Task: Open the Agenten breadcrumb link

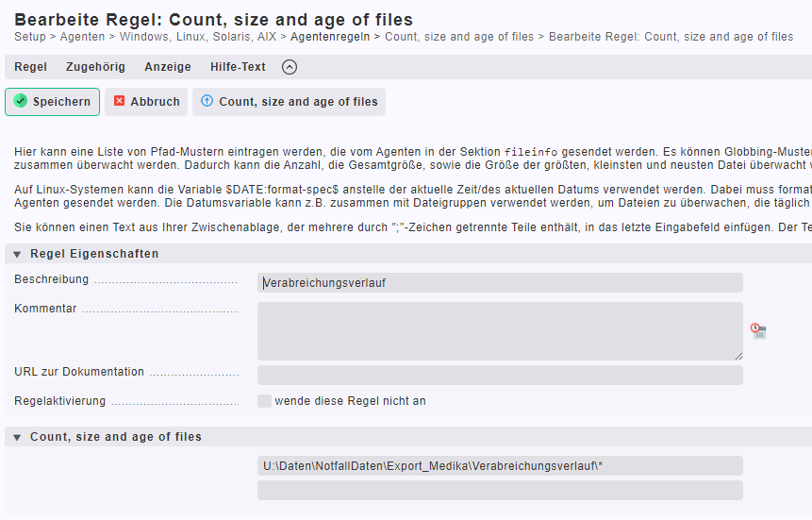Action: coord(82,37)
